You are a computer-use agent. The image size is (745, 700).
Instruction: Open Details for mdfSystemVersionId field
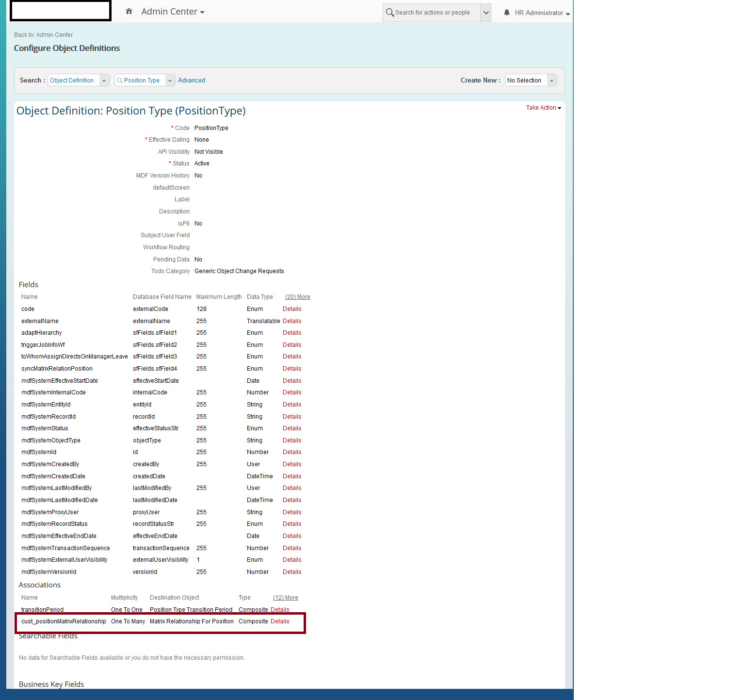click(292, 572)
